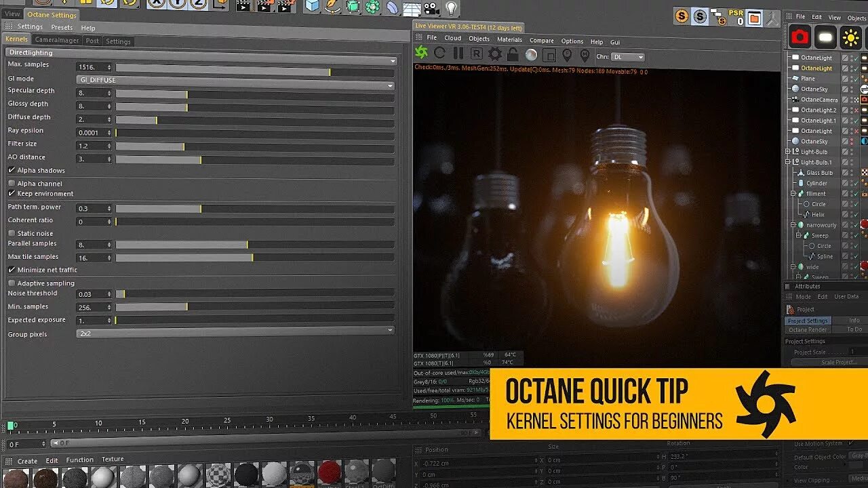
Task: Toggle the Minimize net traffic checkbox
Action: click(x=12, y=270)
